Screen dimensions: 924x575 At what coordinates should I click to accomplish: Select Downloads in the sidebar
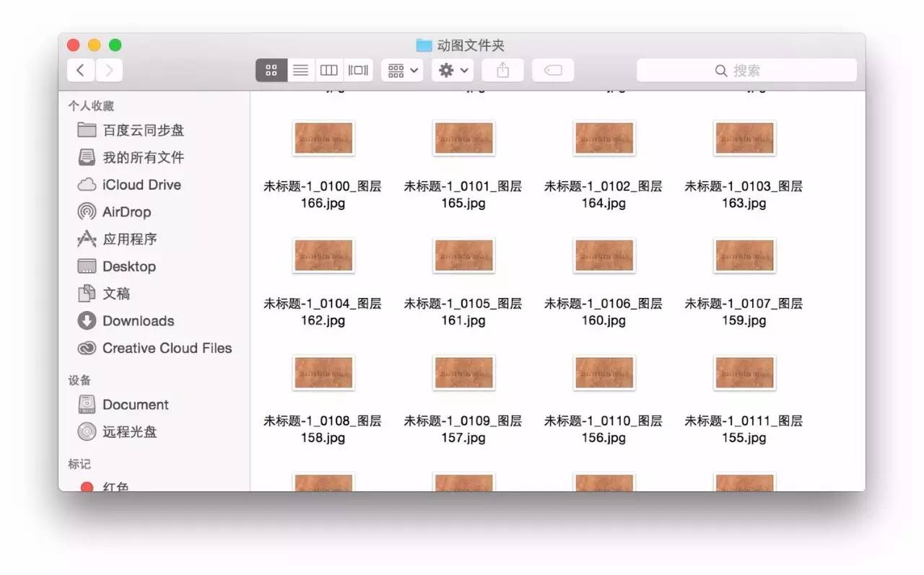pos(138,321)
